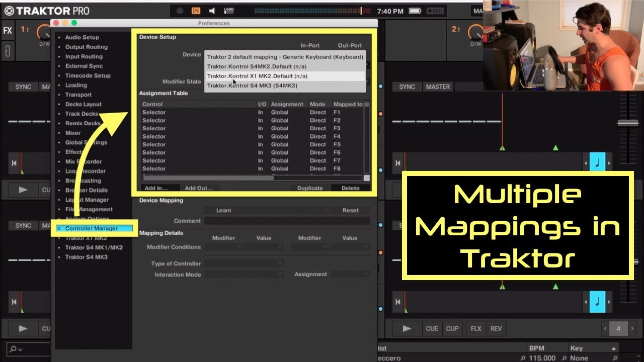The height and width of the screenshot is (362, 644).
Task: Click the Duplicate button
Action: click(x=310, y=188)
